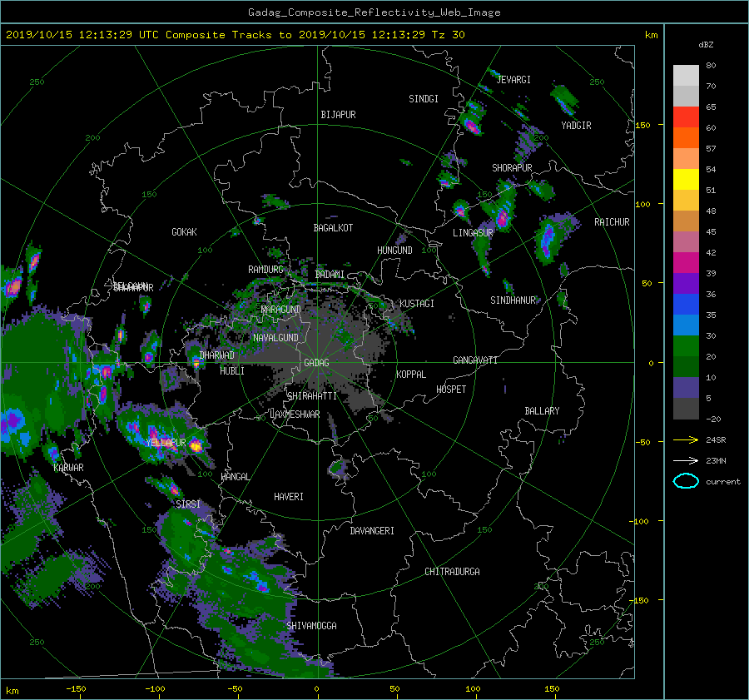749x700 pixels.
Task: Click the NARAGUND map label
Action: point(281,310)
